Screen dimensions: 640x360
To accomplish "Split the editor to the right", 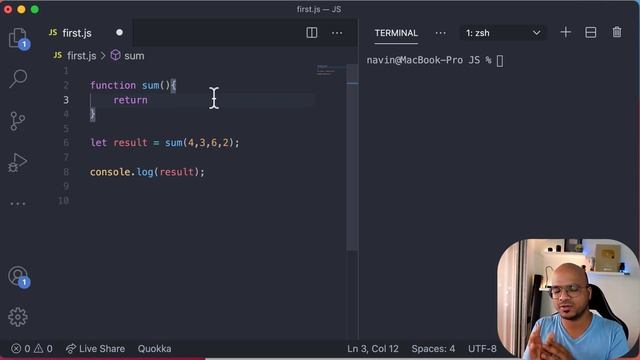I will 312,33.
